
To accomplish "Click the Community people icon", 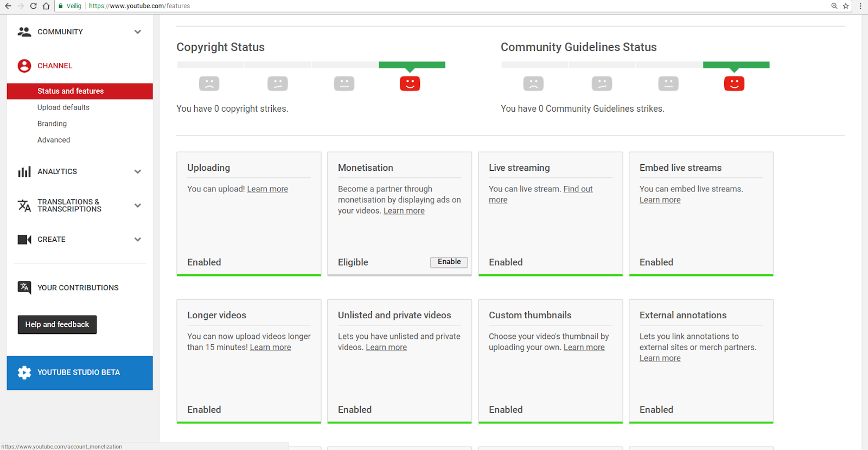I will (x=24, y=32).
